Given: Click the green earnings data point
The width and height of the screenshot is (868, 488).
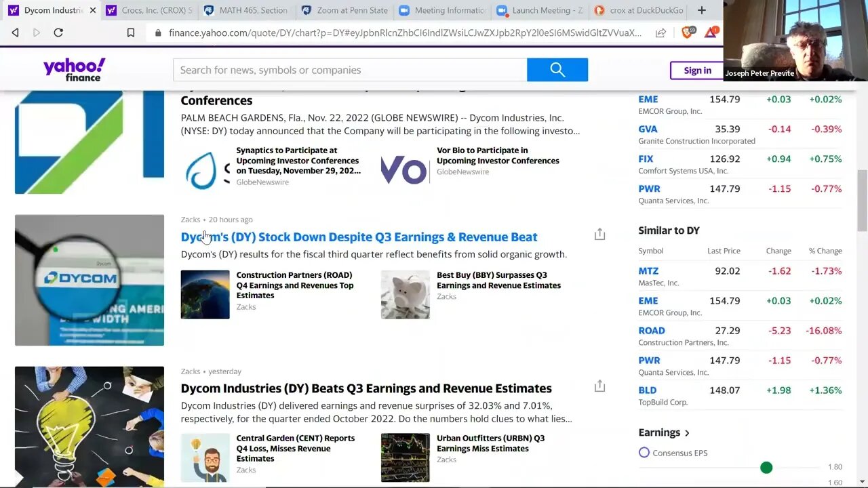Looking at the screenshot, I should (x=766, y=468).
